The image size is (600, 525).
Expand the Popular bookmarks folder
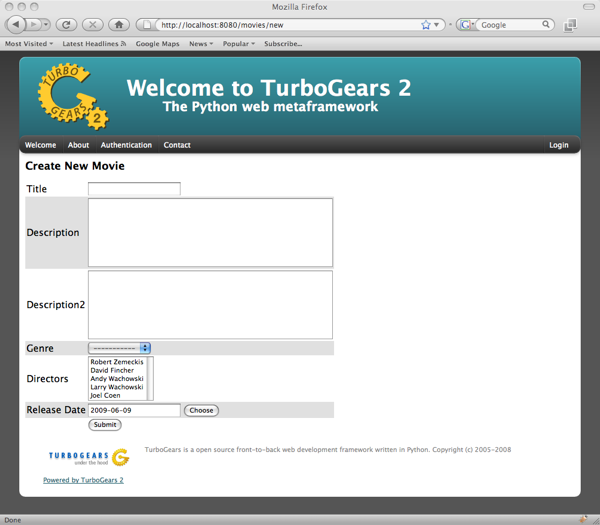(x=239, y=44)
